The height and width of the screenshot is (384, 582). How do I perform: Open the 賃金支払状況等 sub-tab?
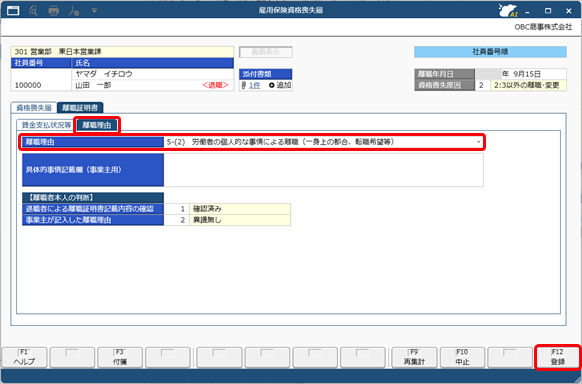coord(46,125)
